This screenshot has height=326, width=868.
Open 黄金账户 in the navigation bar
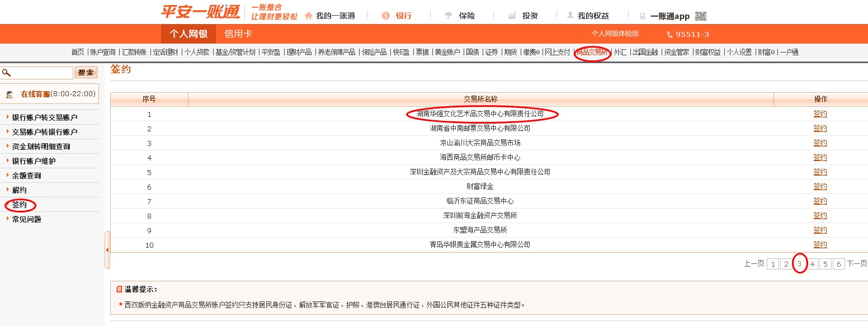[447, 53]
